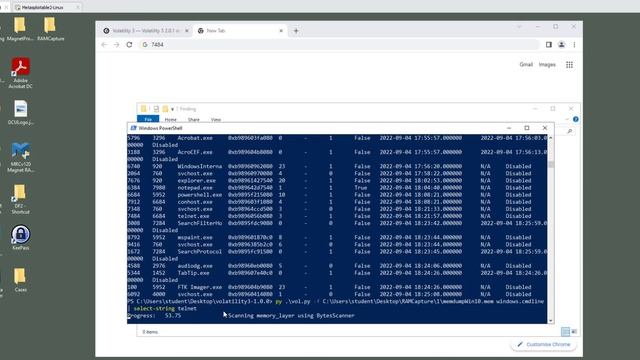Click the PowerShell title bar icon
Screen dimensions: 640x360
pyautogui.click(x=133, y=128)
